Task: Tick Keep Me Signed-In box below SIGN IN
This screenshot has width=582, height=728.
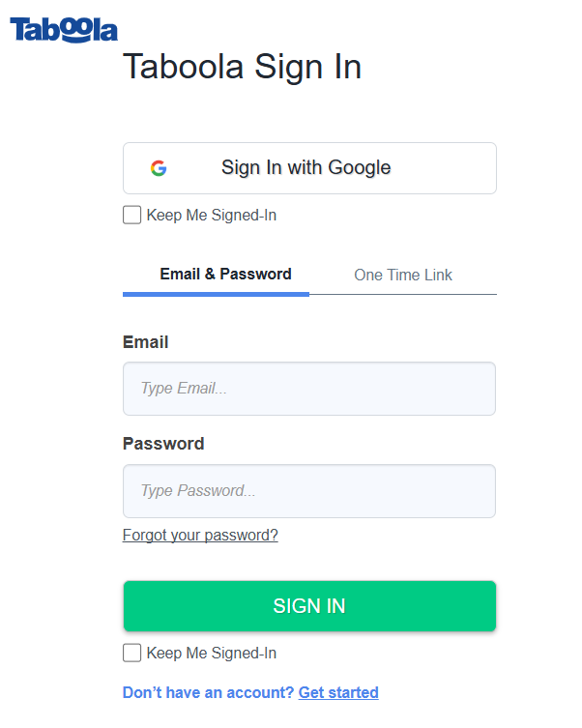Action: tap(132, 653)
